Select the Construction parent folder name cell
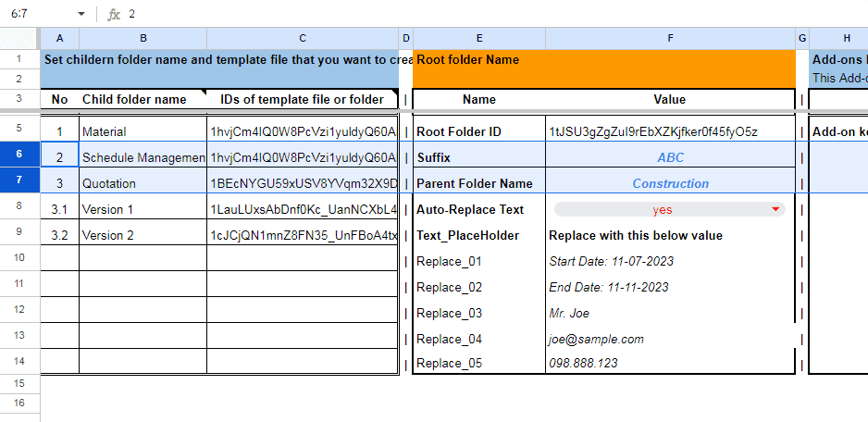The width and height of the screenshot is (868, 422). pos(670,184)
